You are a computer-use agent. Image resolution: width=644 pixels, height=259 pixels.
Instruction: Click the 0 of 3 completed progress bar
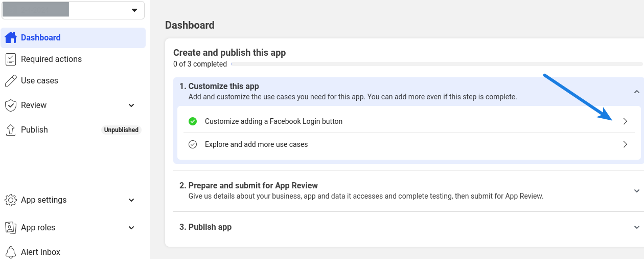[x=436, y=64]
